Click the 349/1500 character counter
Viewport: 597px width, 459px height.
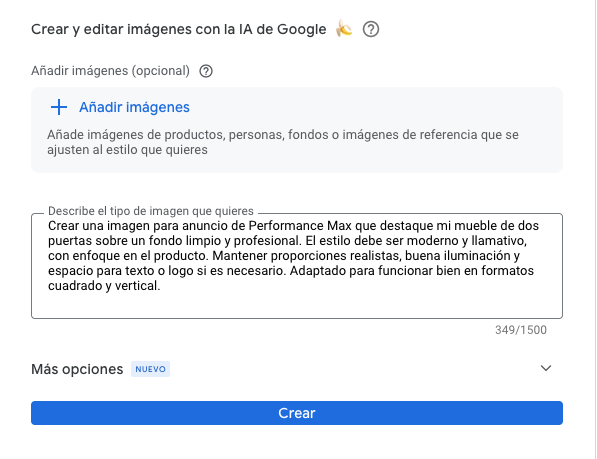click(x=520, y=330)
